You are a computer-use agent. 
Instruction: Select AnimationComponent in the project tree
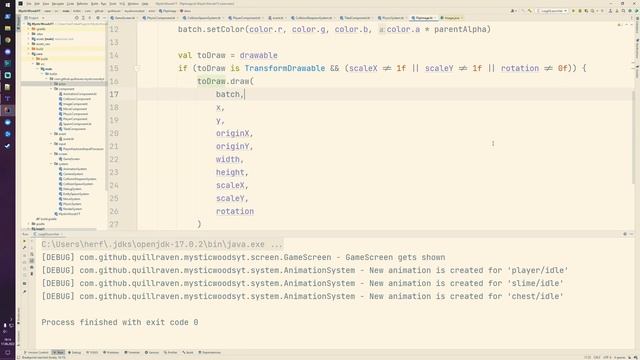pos(78,94)
